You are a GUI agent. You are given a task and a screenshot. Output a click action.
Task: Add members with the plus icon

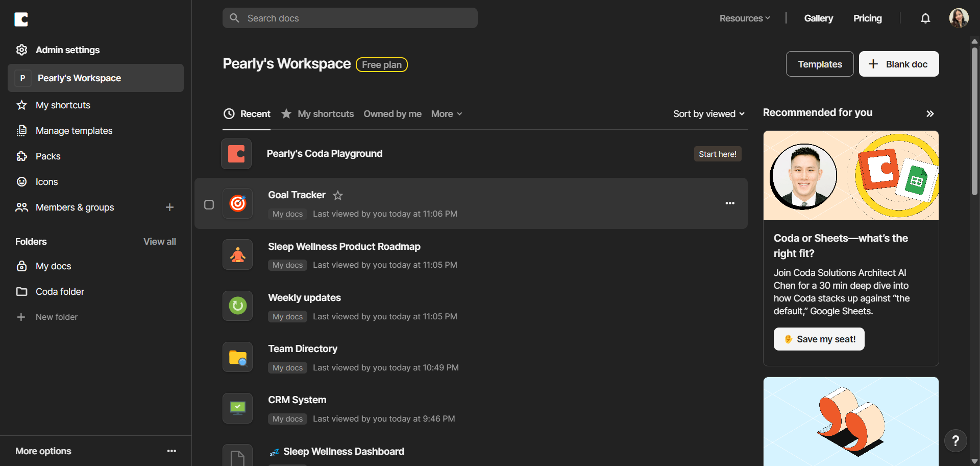[170, 207]
